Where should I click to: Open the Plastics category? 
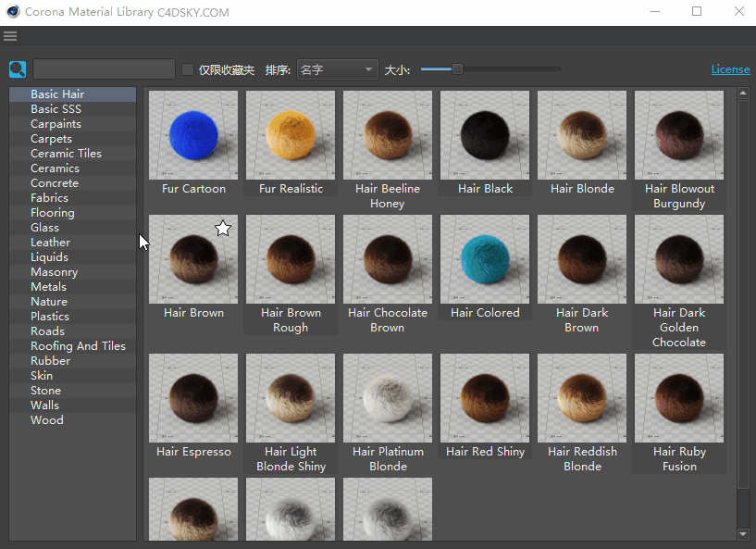click(73, 317)
